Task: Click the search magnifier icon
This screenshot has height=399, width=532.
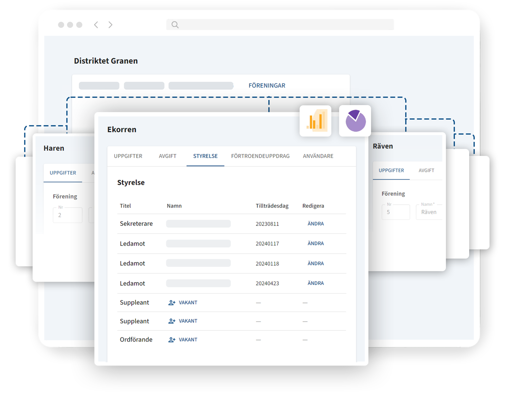Action: pyautogui.click(x=175, y=25)
